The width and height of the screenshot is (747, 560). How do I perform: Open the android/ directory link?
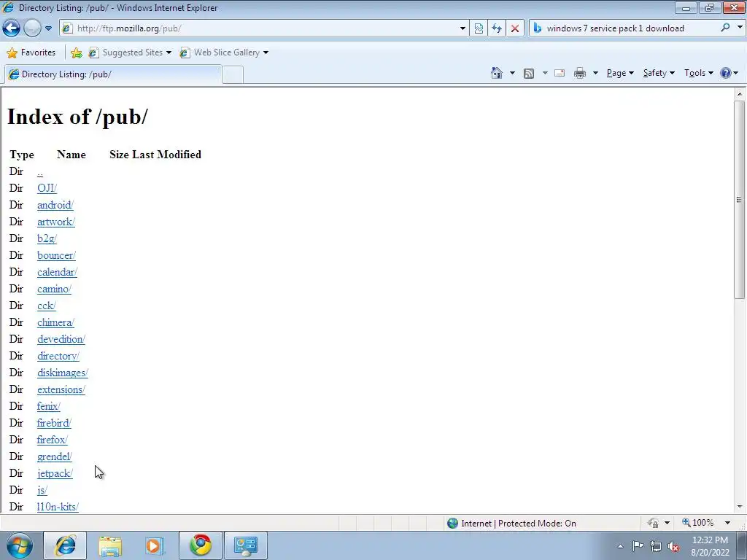[x=55, y=205]
